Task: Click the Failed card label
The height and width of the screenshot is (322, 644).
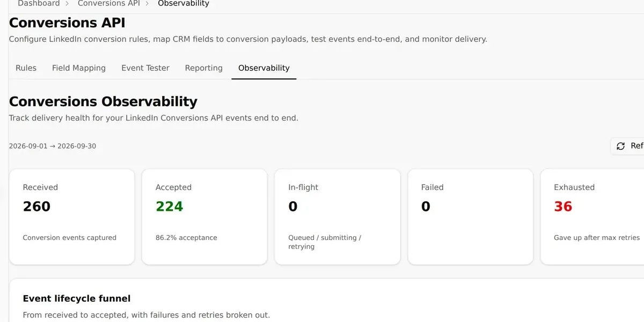Action: pos(433,187)
